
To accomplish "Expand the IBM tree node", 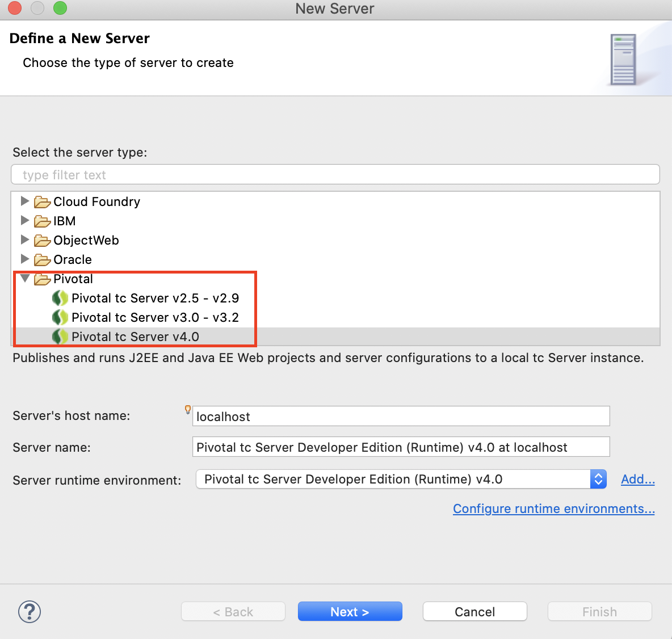I will coord(25,220).
